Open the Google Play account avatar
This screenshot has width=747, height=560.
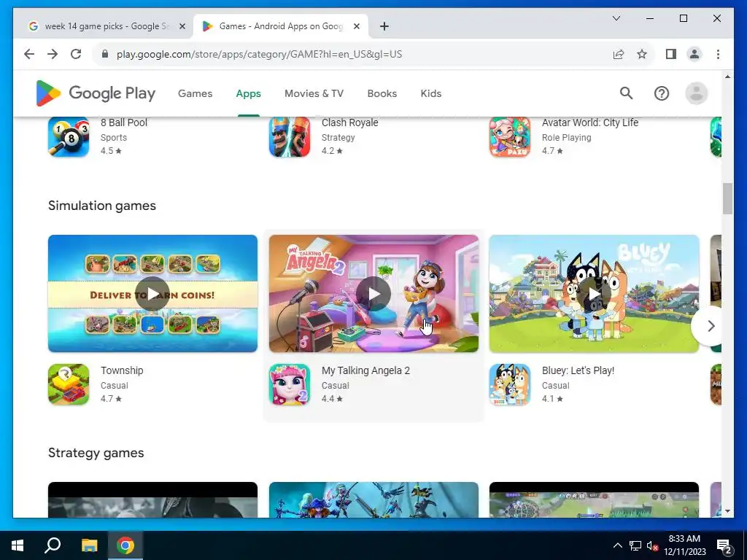click(696, 93)
